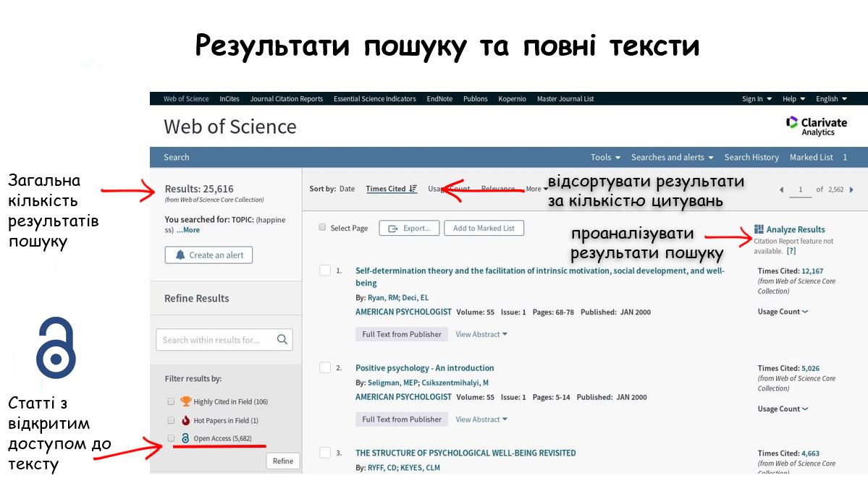This screenshot has height=486, width=868.
Task: Go to next results page arrow
Action: point(851,189)
